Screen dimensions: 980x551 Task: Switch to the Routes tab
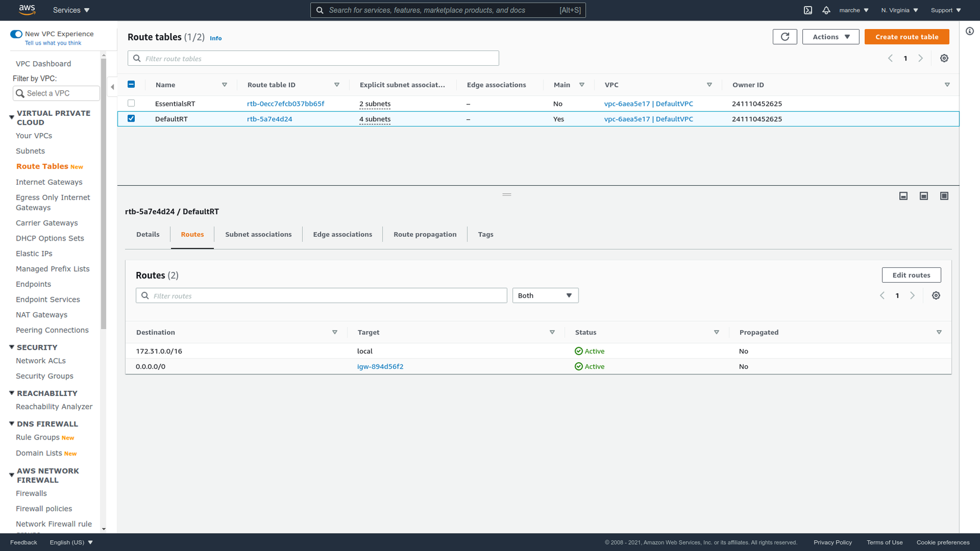192,235
